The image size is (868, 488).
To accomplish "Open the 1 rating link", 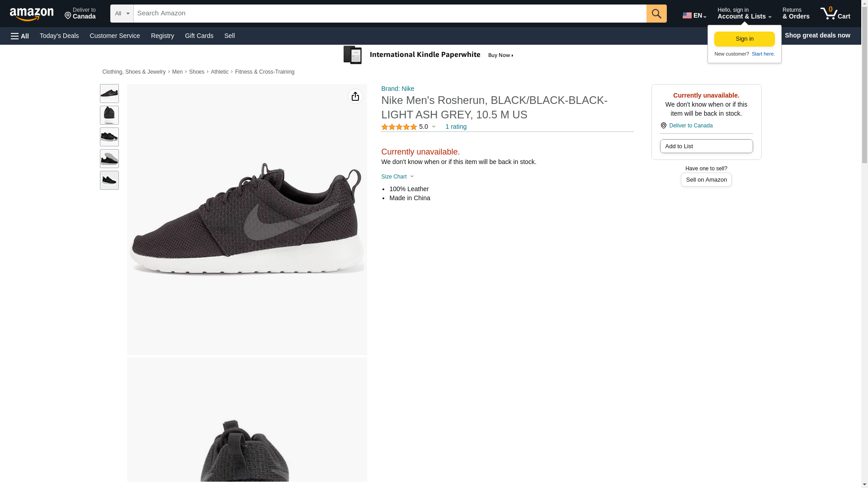I will (x=456, y=127).
